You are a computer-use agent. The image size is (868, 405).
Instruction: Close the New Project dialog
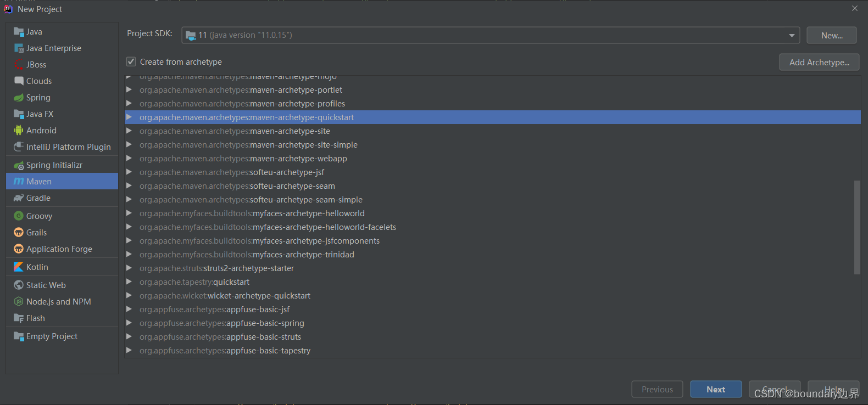pos(855,8)
